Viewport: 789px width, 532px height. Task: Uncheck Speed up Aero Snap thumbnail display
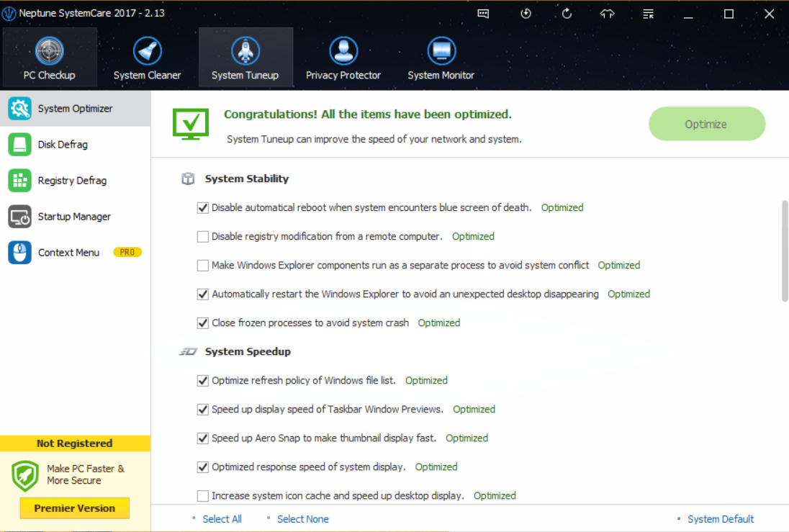(203, 438)
